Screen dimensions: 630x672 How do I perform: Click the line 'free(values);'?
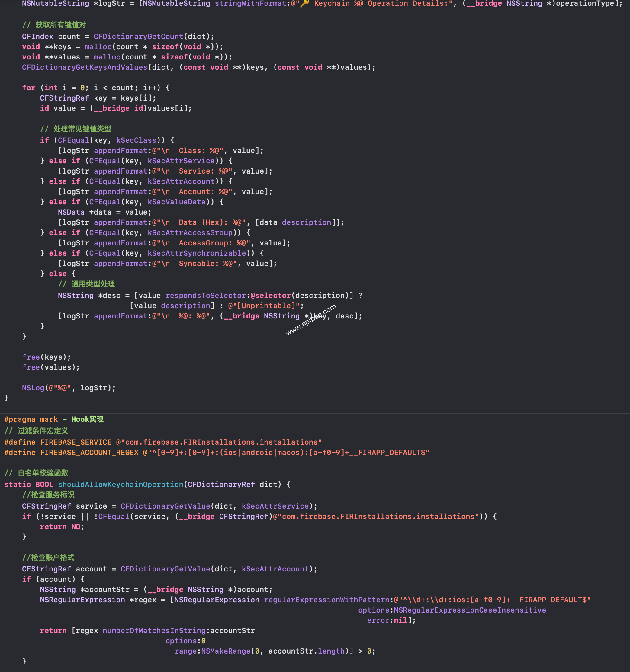point(51,367)
